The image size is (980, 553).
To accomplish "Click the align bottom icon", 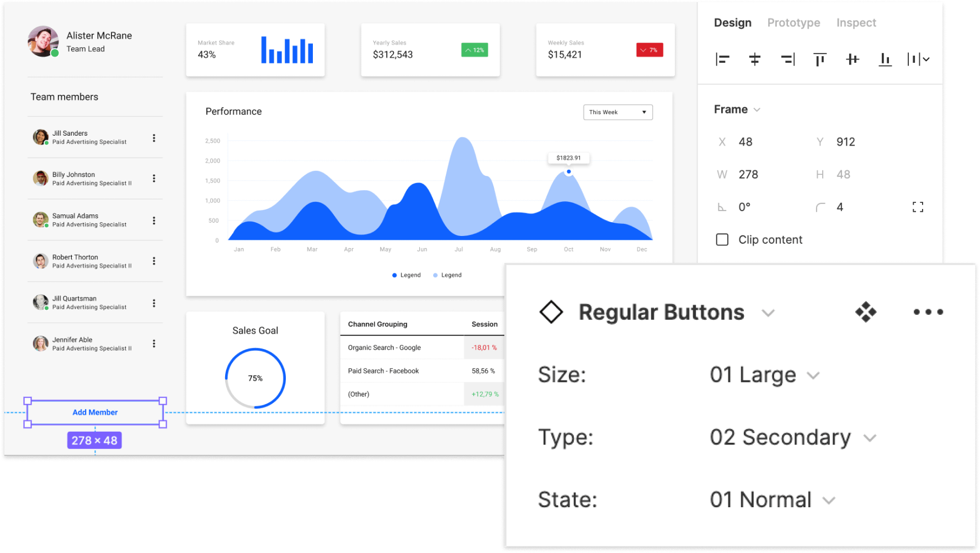I will tap(885, 59).
